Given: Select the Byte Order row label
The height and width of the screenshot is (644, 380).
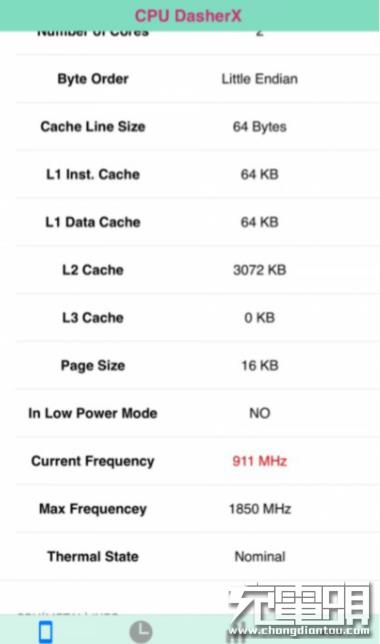Looking at the screenshot, I should coord(93,79).
